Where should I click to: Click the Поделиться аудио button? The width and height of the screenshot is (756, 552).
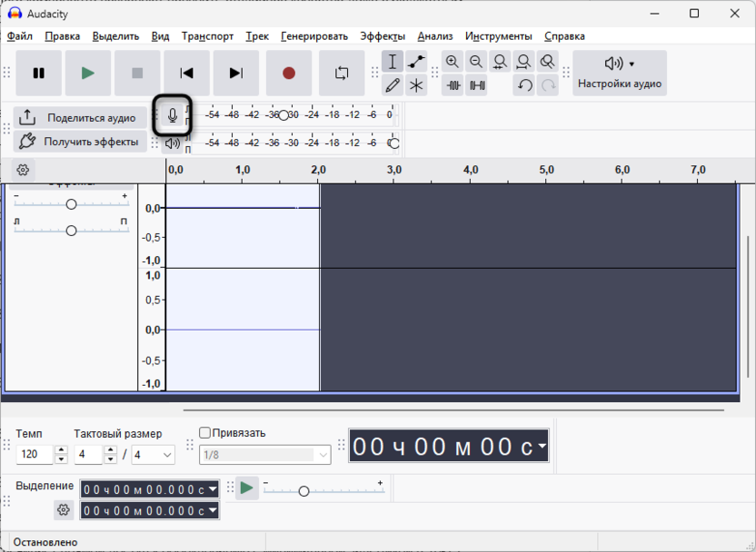[x=80, y=118]
